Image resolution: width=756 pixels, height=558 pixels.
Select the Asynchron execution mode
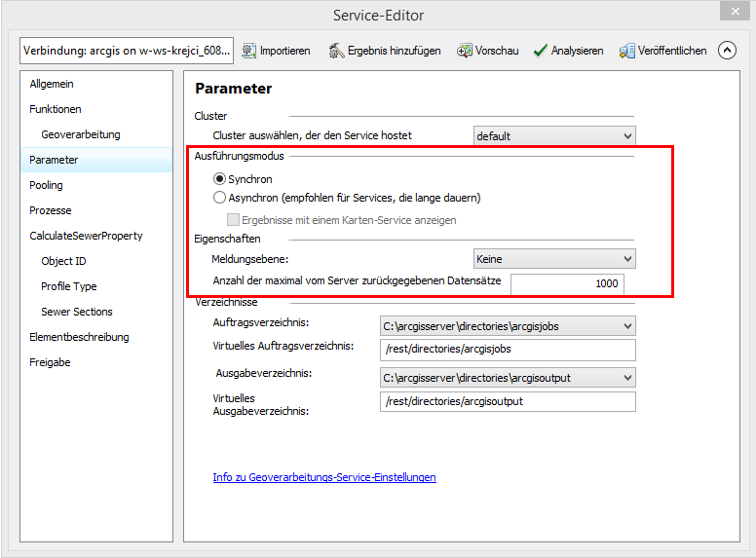pyautogui.click(x=219, y=198)
